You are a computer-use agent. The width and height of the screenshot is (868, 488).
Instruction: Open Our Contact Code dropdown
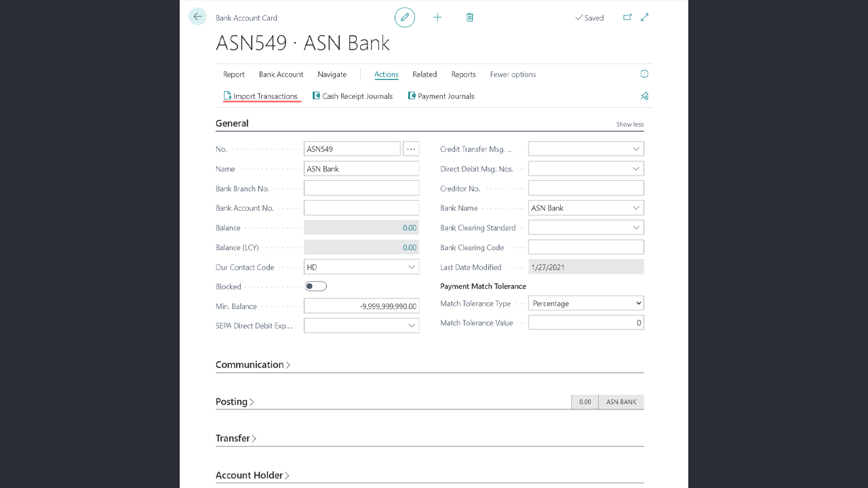pyautogui.click(x=412, y=267)
